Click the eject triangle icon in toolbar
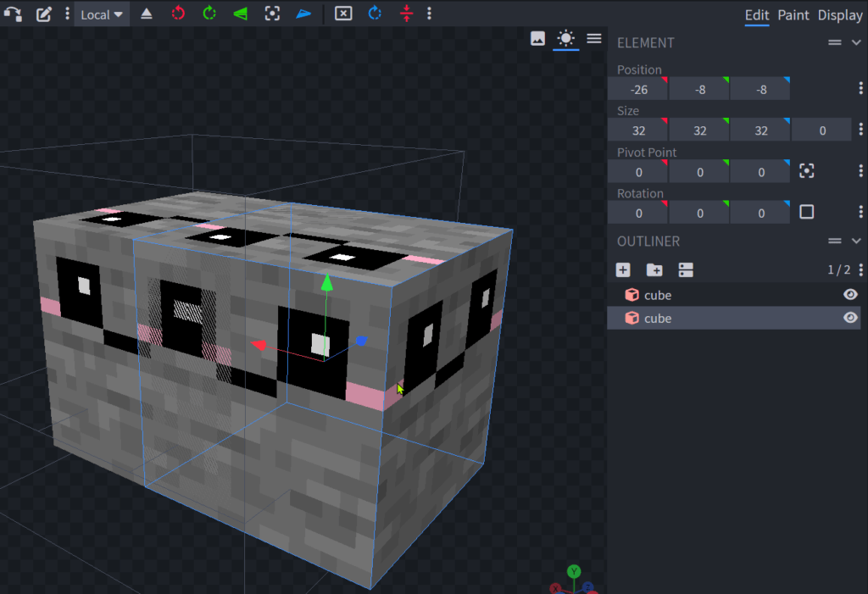Image resolution: width=868 pixels, height=594 pixels. pyautogui.click(x=147, y=14)
